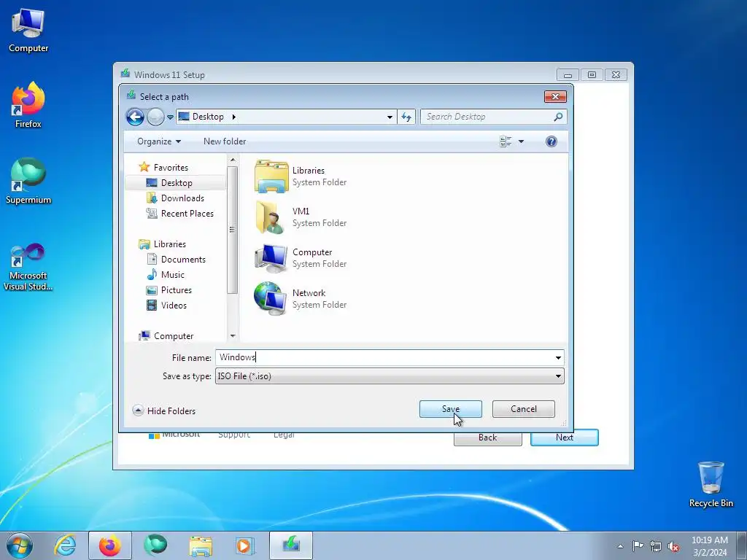Select Computer in navigation pane
747x560 pixels.
(x=174, y=336)
